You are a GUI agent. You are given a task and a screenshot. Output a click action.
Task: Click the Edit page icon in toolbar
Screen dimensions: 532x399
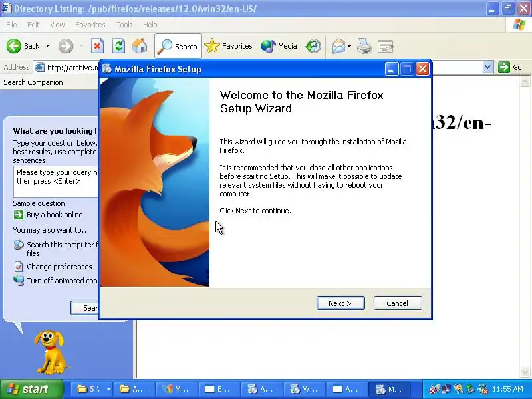click(386, 46)
